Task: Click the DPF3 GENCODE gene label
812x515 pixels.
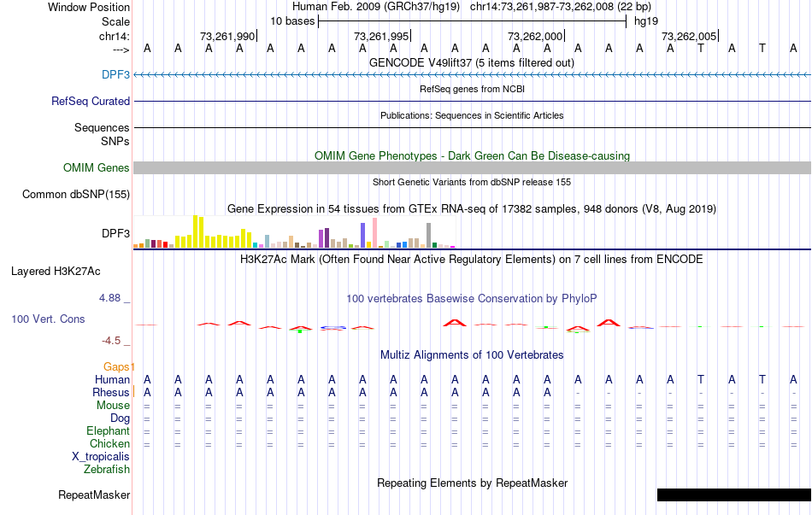Action: [115, 74]
